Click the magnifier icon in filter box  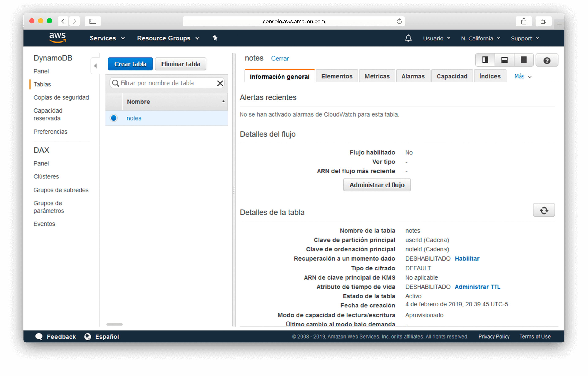tap(115, 83)
